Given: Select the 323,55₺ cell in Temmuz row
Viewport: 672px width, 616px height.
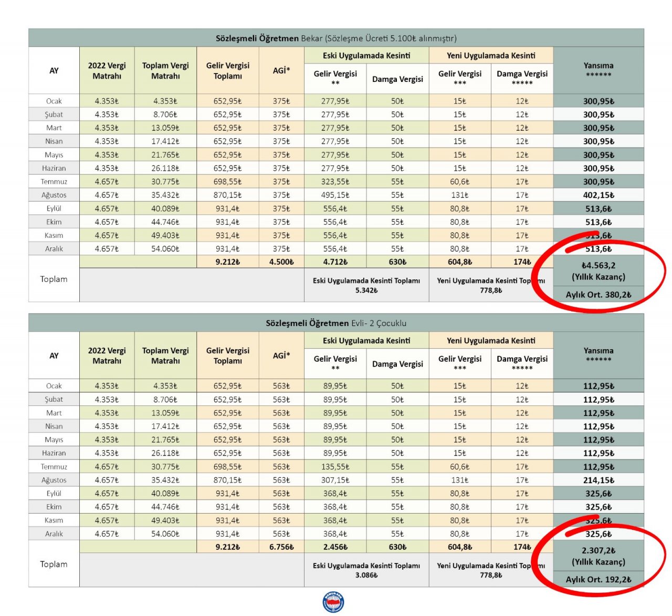Looking at the screenshot, I should tap(335, 182).
